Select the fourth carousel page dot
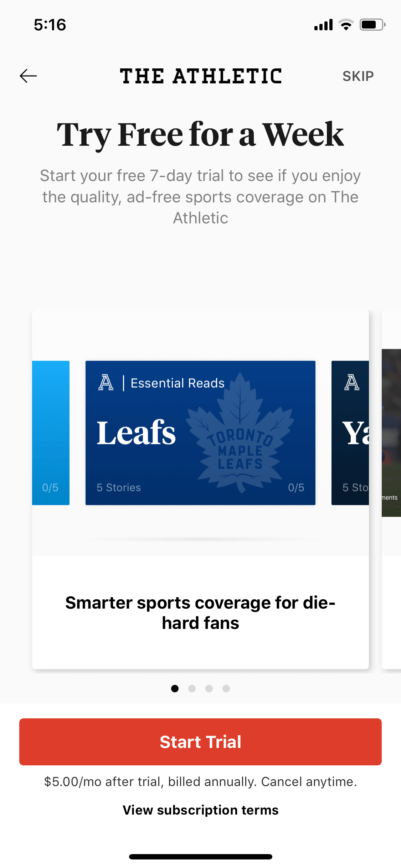This screenshot has width=401, height=868. (226, 688)
